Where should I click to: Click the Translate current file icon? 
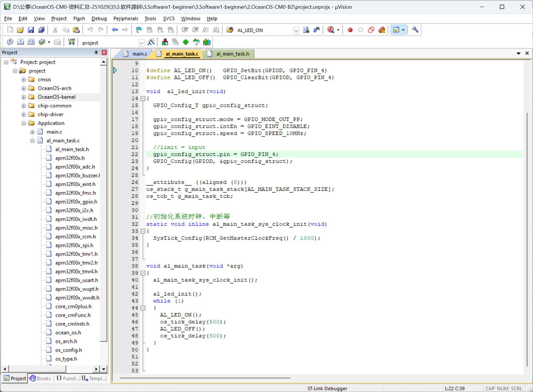(x=10, y=42)
